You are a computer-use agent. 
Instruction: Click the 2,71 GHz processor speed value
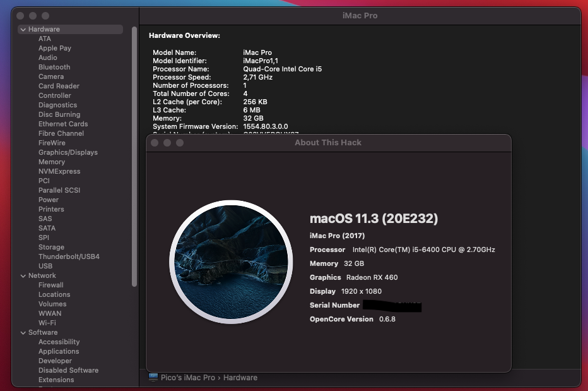(x=257, y=77)
